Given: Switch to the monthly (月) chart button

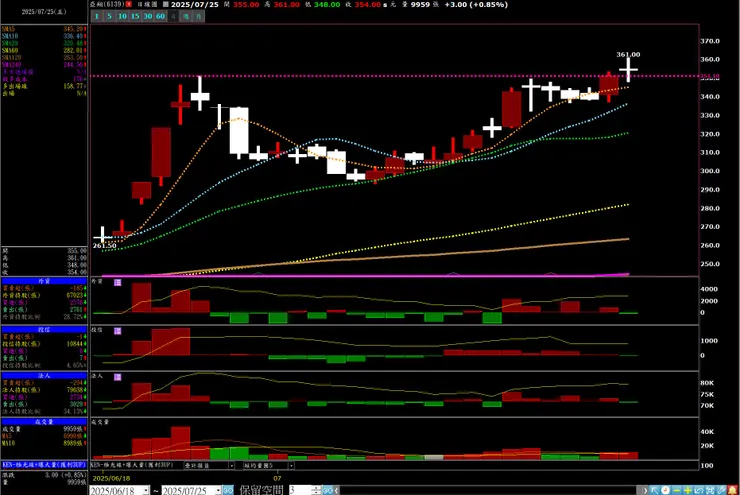Looking at the screenshot, I should click(x=199, y=17).
